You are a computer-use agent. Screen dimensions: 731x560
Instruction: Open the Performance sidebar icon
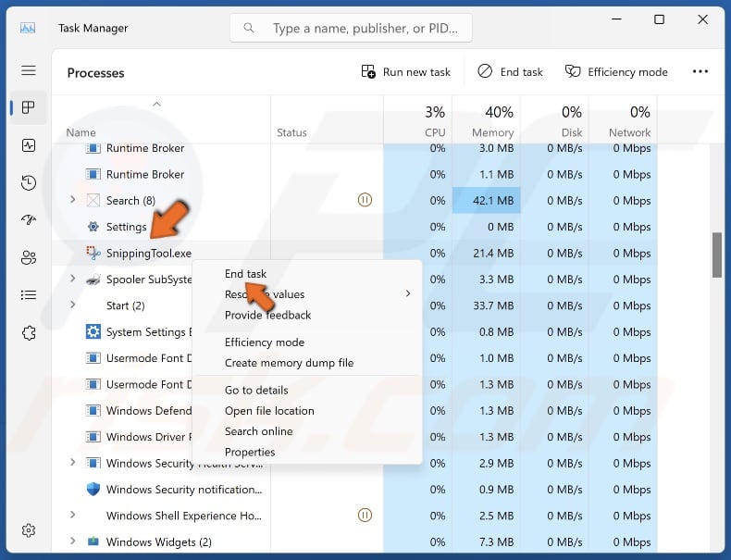[x=29, y=145]
